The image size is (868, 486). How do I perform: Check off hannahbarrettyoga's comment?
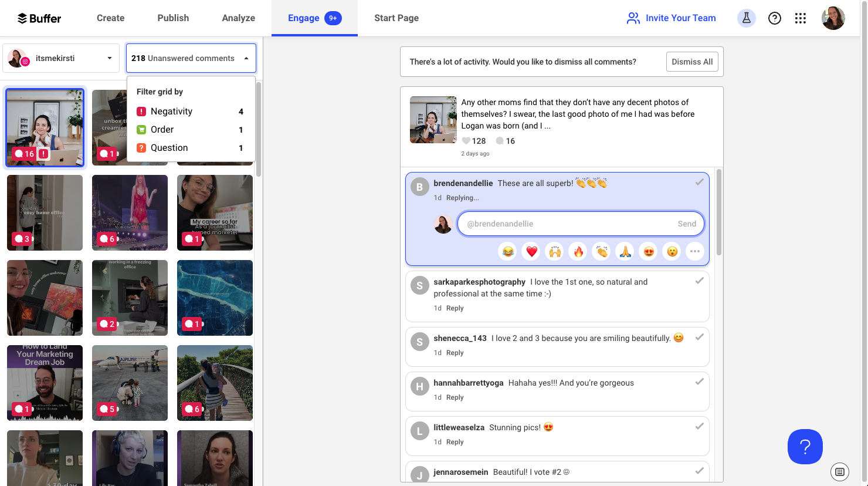coord(699,382)
